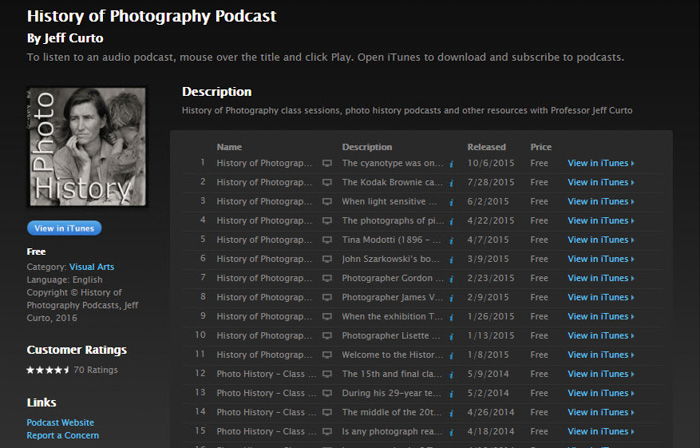Screen dimensions: 700x448
Task: Click the release date 4/26/2014
Action: (491, 413)
